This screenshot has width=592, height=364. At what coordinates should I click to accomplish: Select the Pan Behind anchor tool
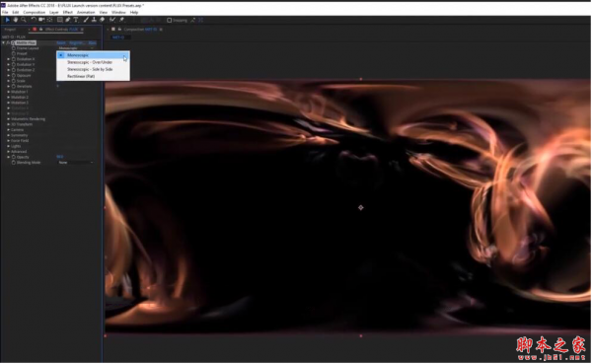(x=50, y=20)
